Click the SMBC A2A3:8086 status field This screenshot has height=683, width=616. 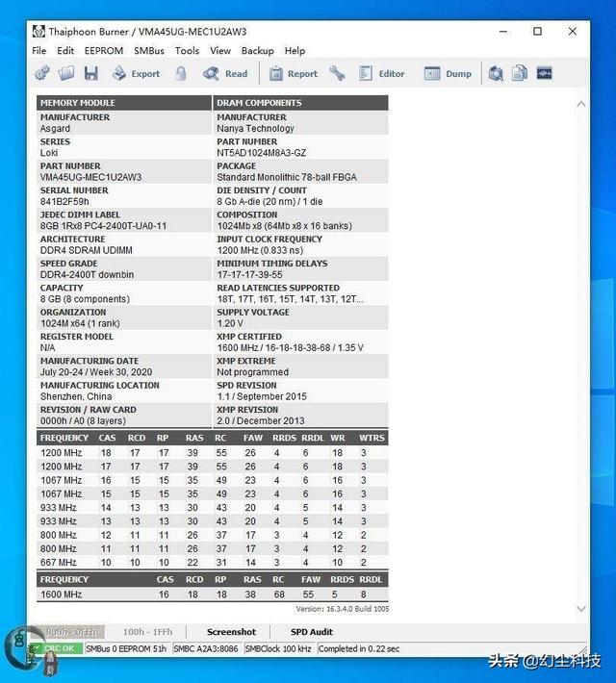pyautogui.click(x=206, y=648)
